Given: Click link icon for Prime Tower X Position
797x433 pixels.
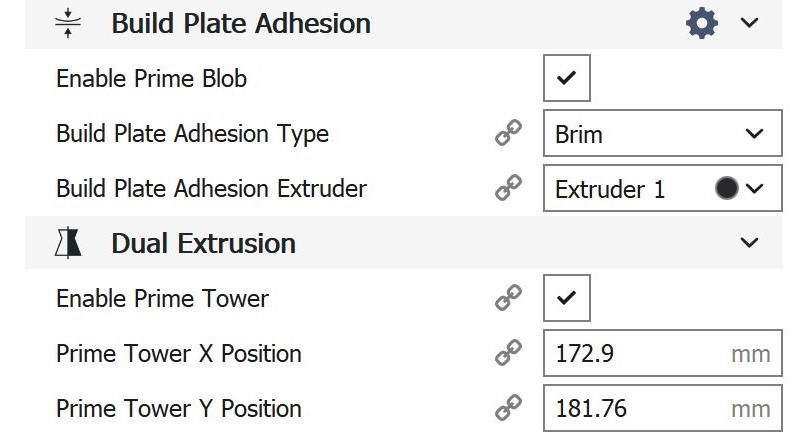Looking at the screenshot, I should click(x=509, y=353).
